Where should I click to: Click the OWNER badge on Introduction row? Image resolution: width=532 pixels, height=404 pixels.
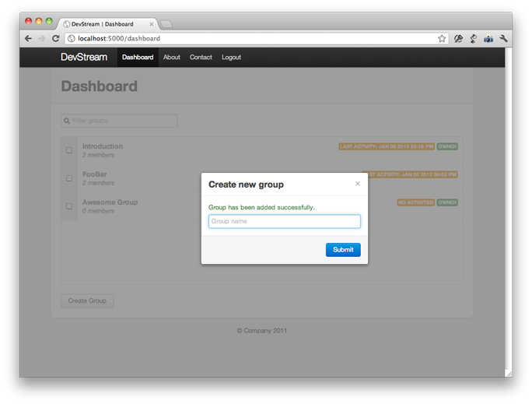(x=447, y=146)
